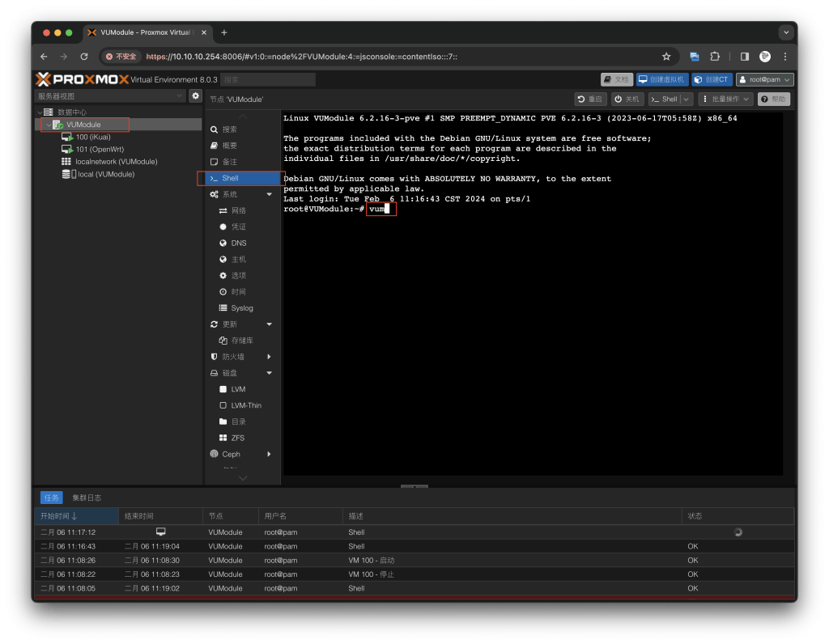Viewport: 829px width, 644px height.
Task: Select VM 100 (iKuai) in the tree
Action: [92, 138]
